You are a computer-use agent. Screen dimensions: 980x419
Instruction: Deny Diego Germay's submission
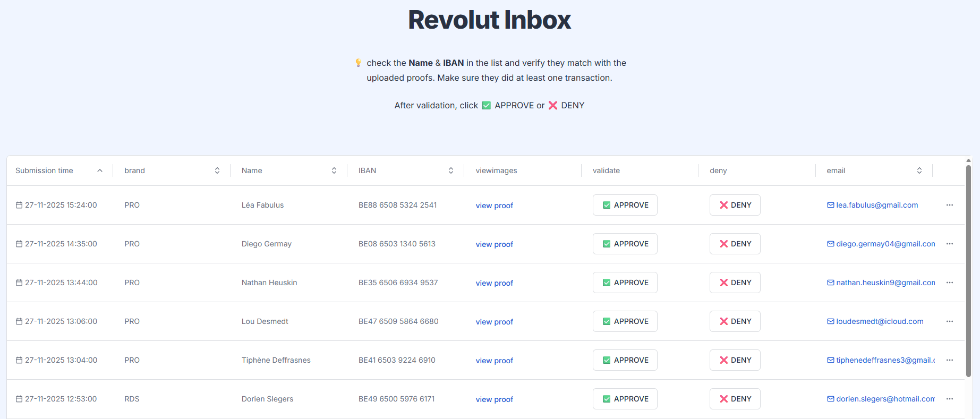point(735,244)
